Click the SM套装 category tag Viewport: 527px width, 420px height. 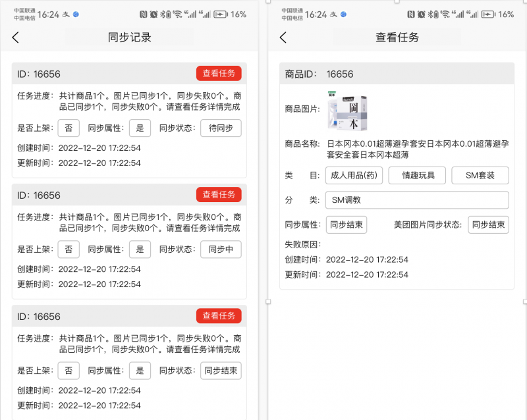480,175
